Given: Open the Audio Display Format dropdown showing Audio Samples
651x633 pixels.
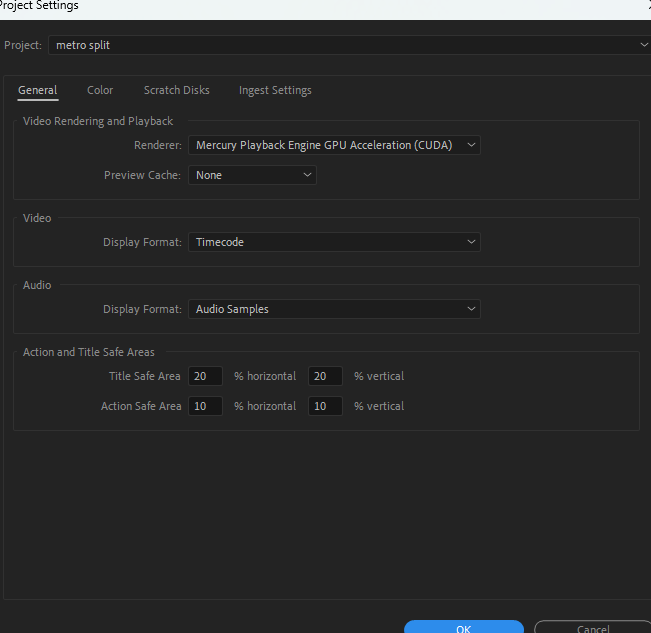Looking at the screenshot, I should pyautogui.click(x=334, y=309).
